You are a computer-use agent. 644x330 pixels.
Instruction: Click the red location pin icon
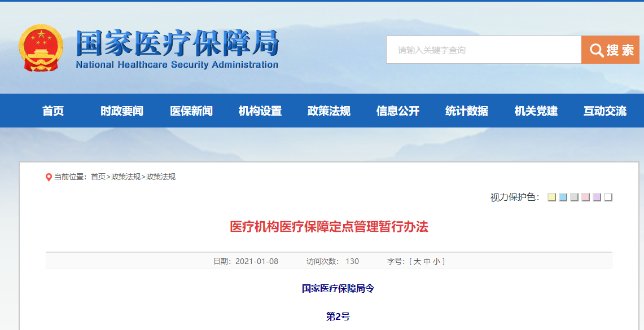pos(49,177)
